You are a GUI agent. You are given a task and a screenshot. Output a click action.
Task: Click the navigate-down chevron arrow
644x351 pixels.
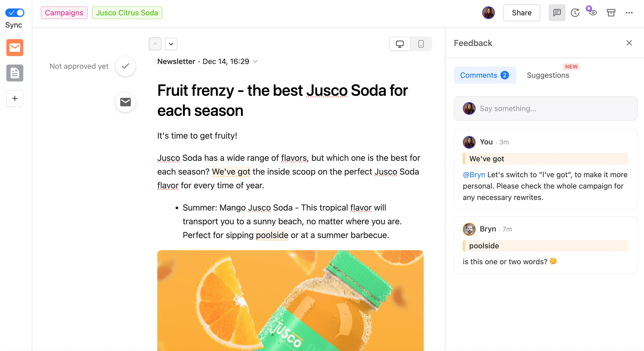(x=171, y=43)
